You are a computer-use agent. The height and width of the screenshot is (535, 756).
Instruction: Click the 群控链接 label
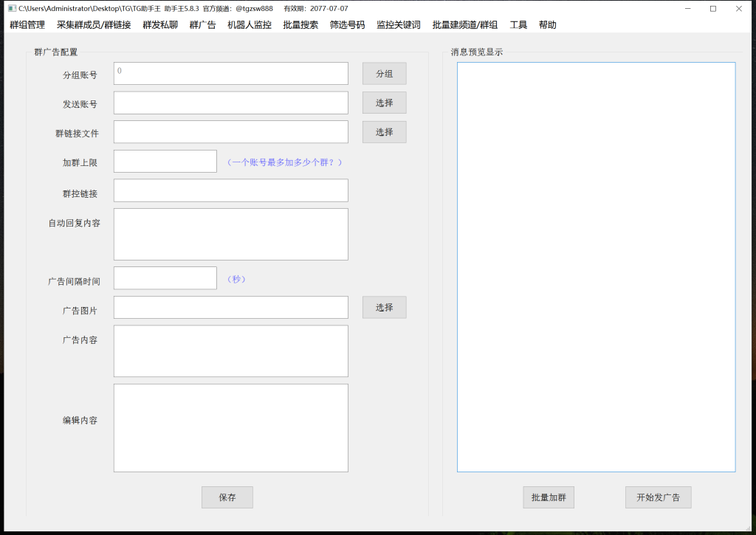point(80,194)
